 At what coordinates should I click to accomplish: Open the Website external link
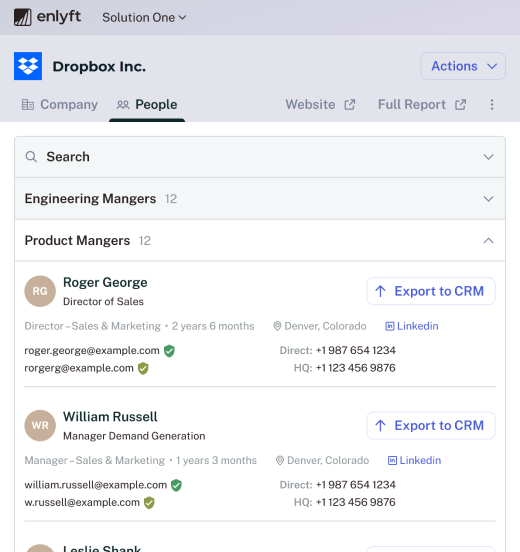[x=320, y=105]
